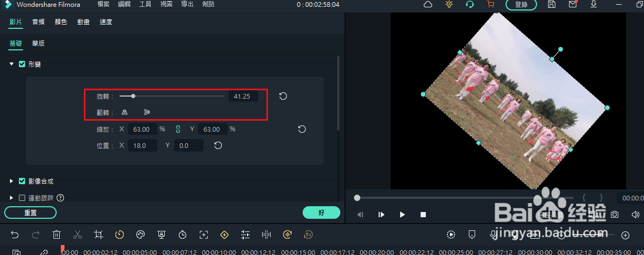Confirm with the 好 button
The image size is (644, 255).
(x=321, y=212)
